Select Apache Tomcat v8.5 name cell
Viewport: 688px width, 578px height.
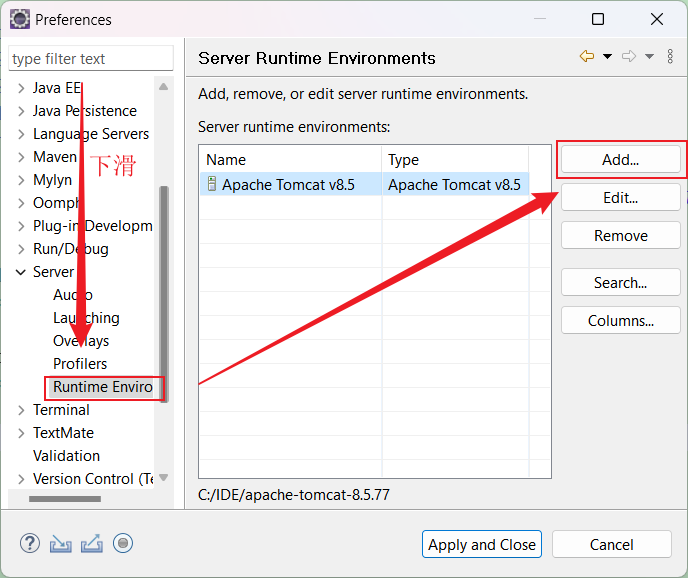point(290,184)
